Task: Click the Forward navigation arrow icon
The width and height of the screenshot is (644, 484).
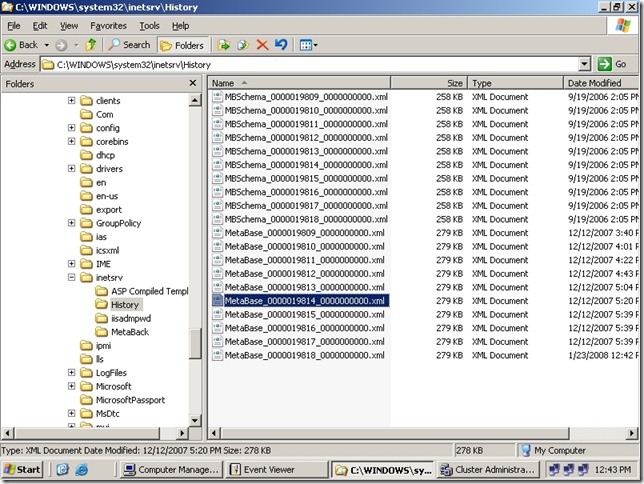Action: (61, 45)
